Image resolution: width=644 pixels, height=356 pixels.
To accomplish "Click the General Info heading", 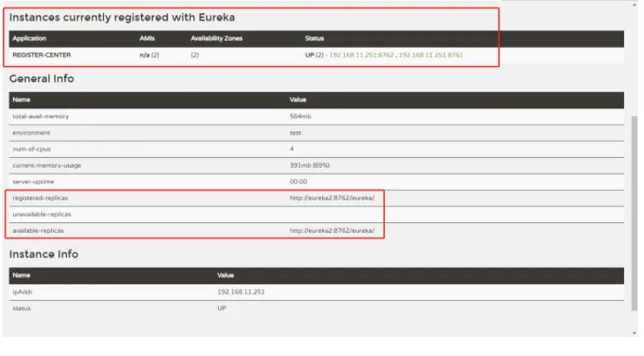I will [x=41, y=78].
